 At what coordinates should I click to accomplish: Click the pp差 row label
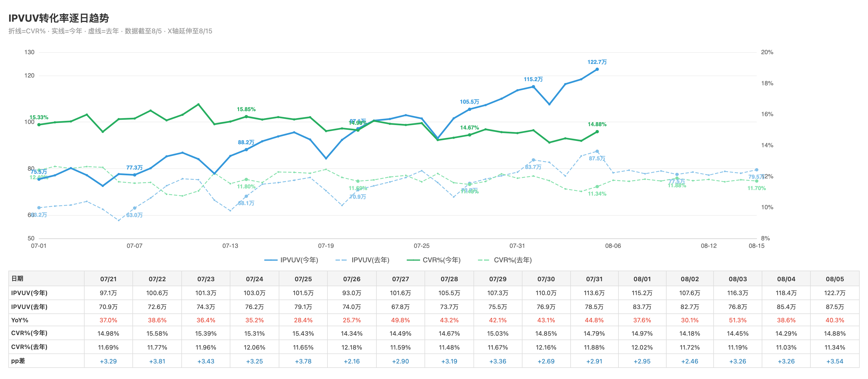point(18,361)
